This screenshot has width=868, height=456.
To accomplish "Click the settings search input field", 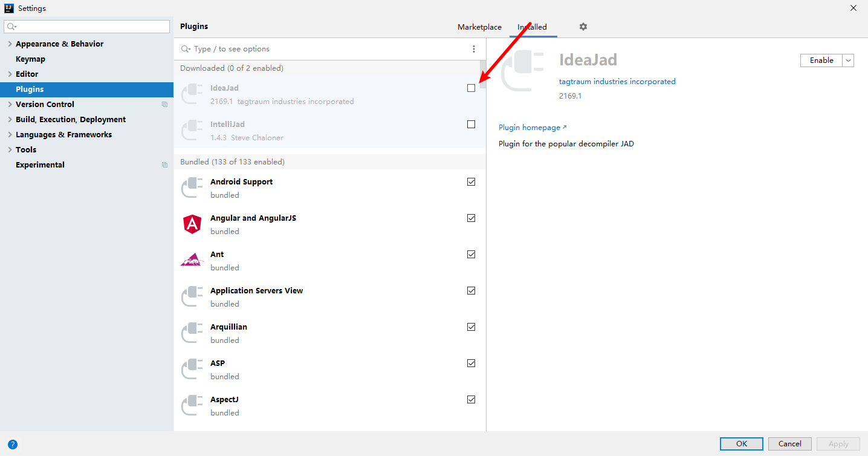I will pyautogui.click(x=87, y=27).
